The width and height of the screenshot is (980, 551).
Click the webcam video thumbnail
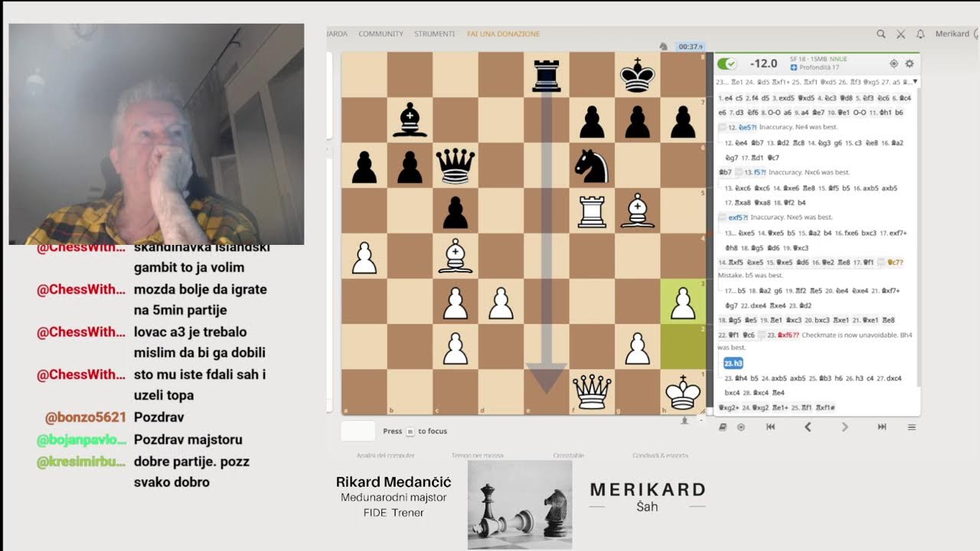click(x=156, y=134)
